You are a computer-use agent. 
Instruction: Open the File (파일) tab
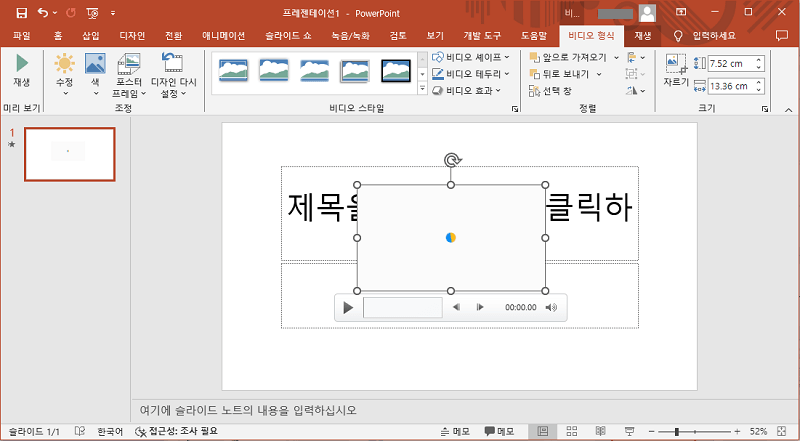point(21,36)
